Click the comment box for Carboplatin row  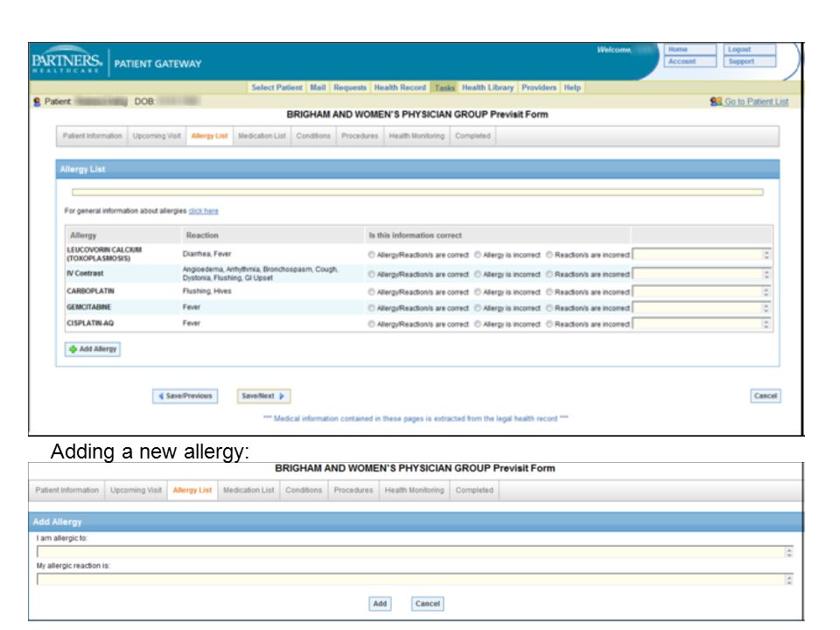(702, 292)
